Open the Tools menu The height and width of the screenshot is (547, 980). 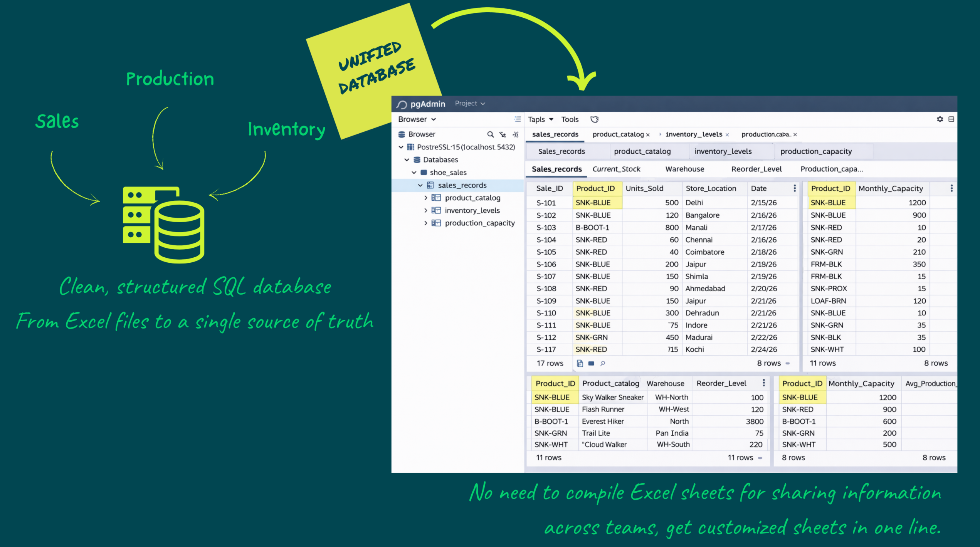point(570,119)
